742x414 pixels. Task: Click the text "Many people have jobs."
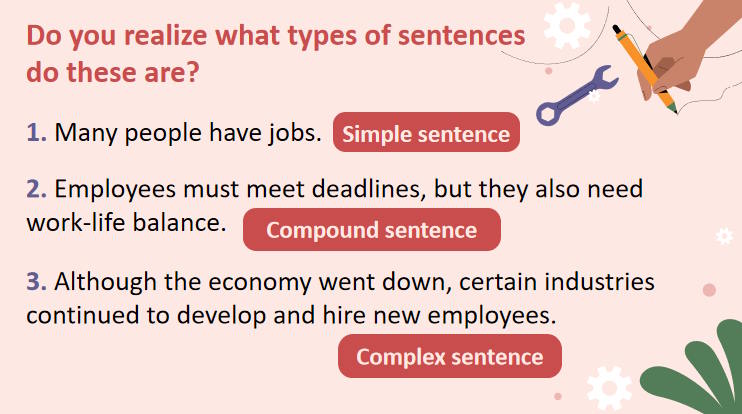coord(188,133)
